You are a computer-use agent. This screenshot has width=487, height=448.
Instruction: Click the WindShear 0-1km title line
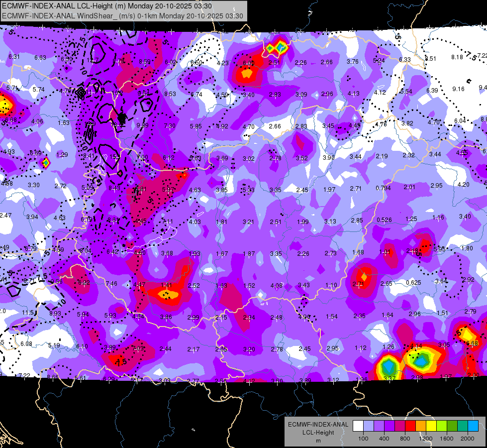(122, 16)
